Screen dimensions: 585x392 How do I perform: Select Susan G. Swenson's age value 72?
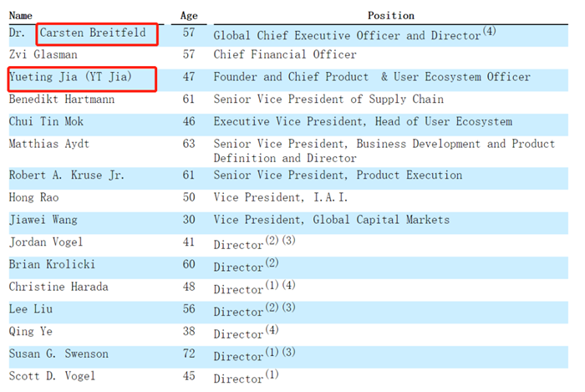click(x=189, y=354)
